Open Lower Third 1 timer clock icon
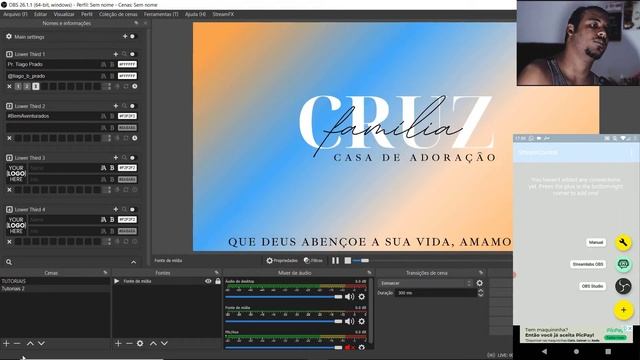Screen dimensions: 640x360 tap(135, 87)
